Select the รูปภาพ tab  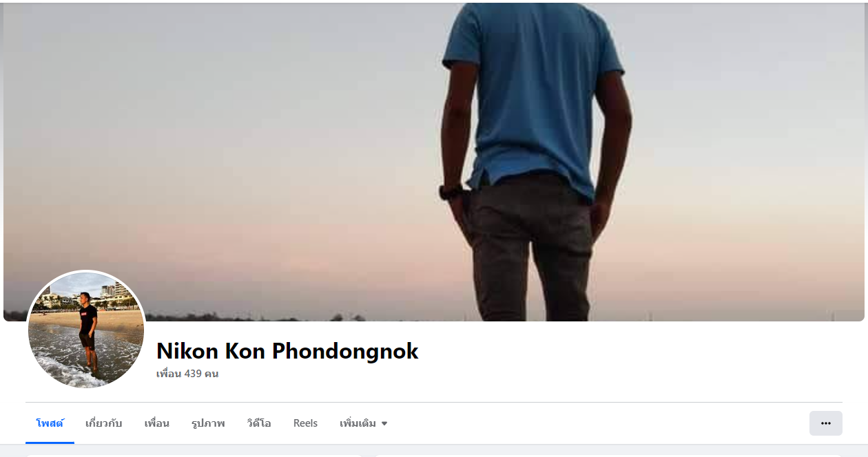click(208, 423)
